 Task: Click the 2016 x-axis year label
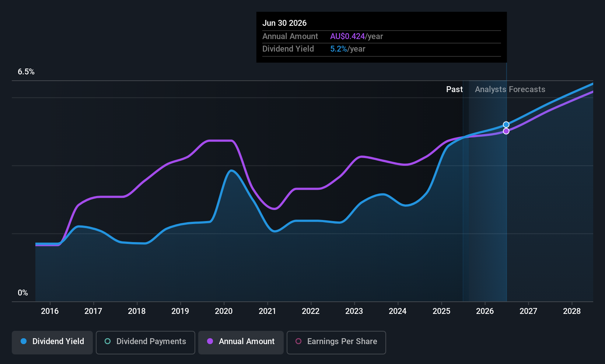[x=50, y=311]
